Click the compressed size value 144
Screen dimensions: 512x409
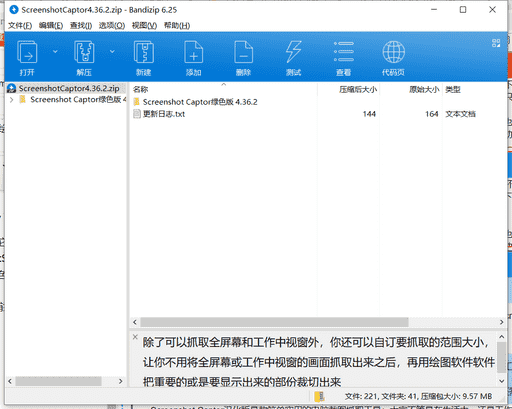coord(369,114)
